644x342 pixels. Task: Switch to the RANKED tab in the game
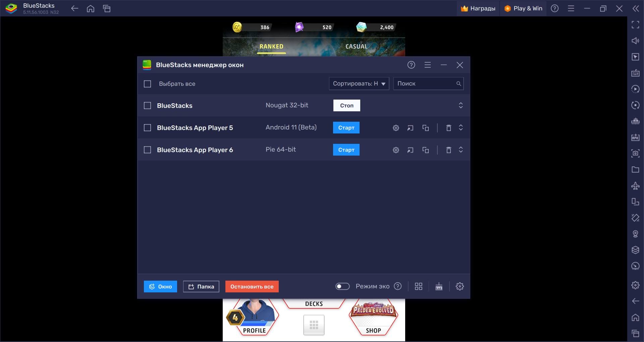coord(271,47)
